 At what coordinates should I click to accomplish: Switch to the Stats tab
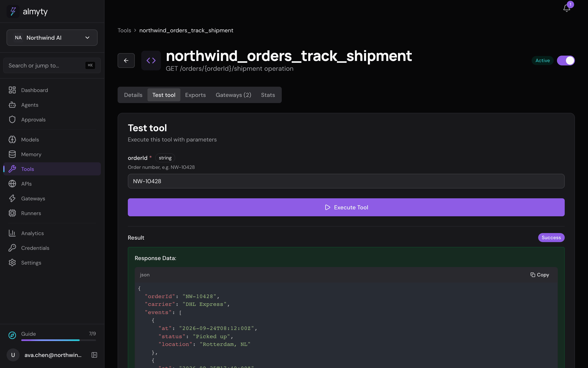268,95
